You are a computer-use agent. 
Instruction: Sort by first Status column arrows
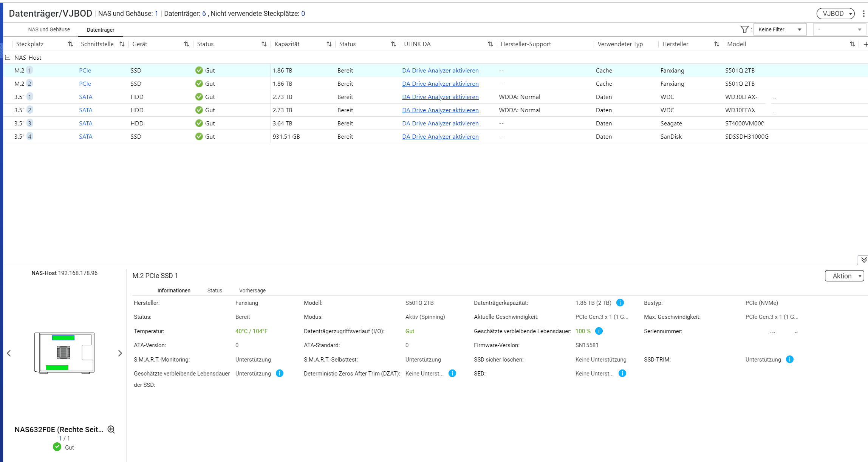tap(264, 44)
